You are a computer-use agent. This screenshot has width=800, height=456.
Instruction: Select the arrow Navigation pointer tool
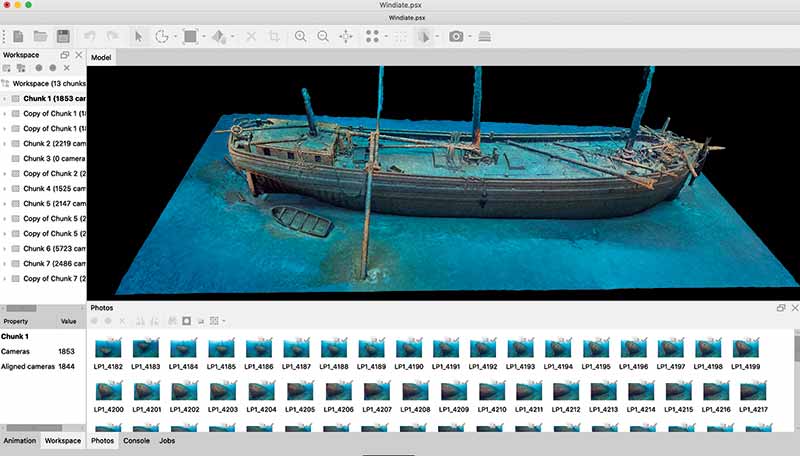click(x=139, y=36)
